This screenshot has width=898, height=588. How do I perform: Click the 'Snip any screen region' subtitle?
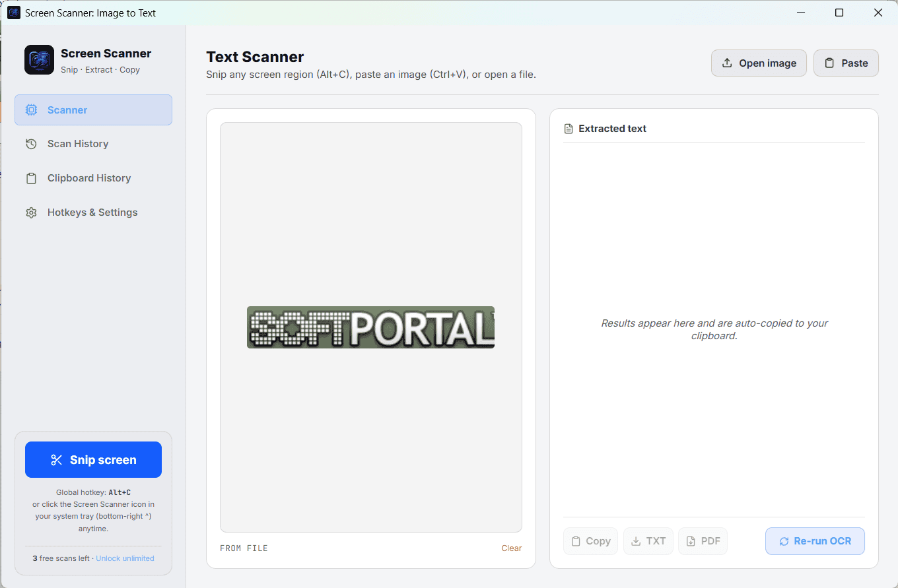[371, 75]
